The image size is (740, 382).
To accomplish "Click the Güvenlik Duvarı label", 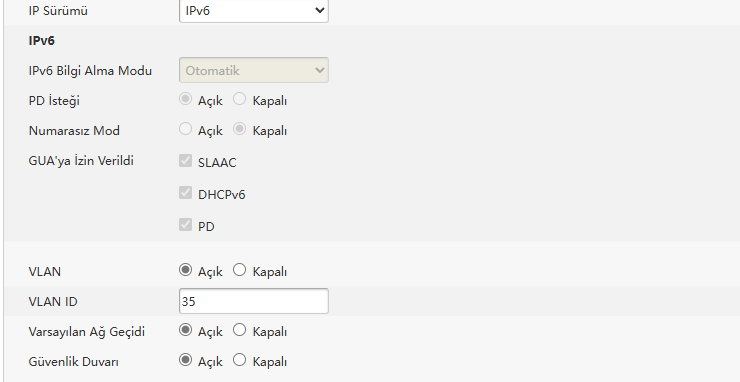I will click(x=74, y=362).
